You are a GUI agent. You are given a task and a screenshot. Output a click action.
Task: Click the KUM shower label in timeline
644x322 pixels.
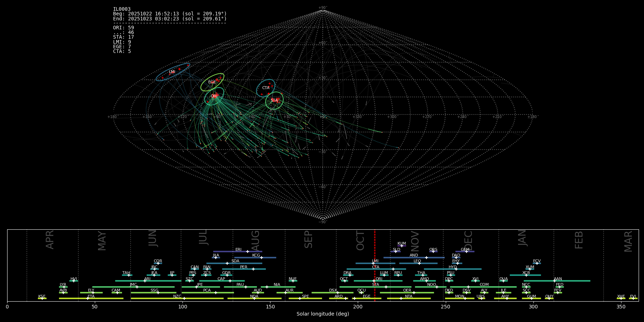(x=401, y=244)
